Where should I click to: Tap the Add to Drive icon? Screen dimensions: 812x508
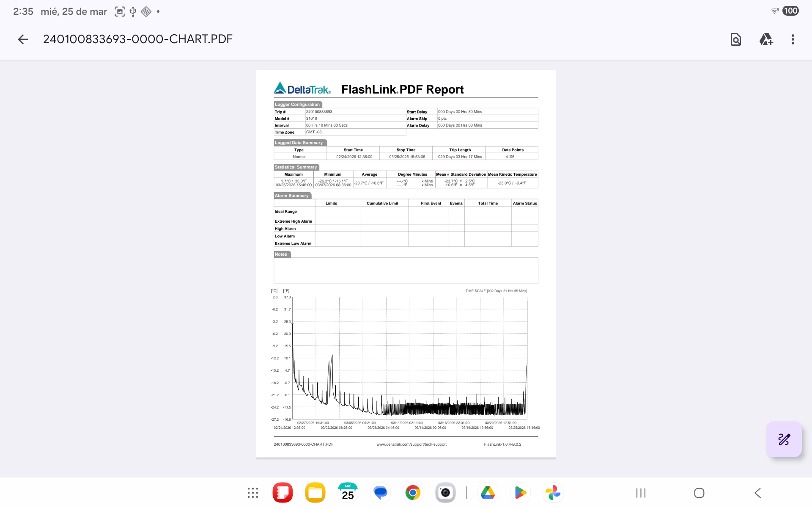(x=766, y=39)
